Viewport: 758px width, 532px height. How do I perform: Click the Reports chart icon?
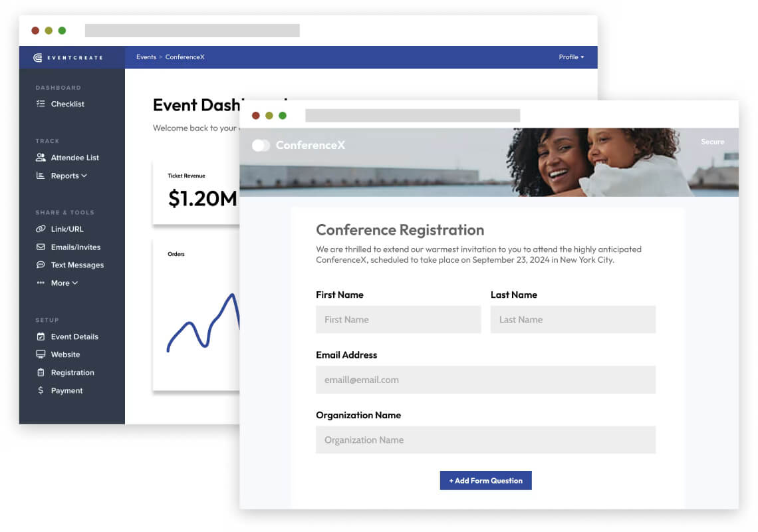pyautogui.click(x=41, y=176)
